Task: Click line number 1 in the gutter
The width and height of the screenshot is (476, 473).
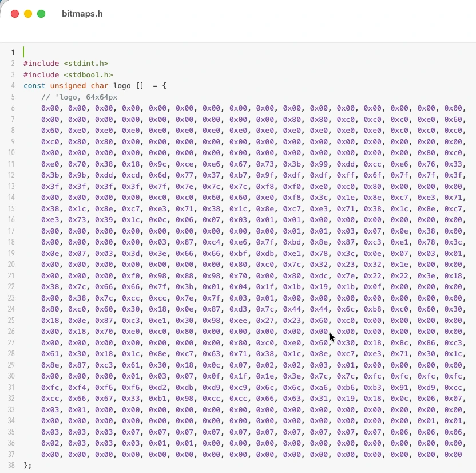Action: [x=13, y=52]
